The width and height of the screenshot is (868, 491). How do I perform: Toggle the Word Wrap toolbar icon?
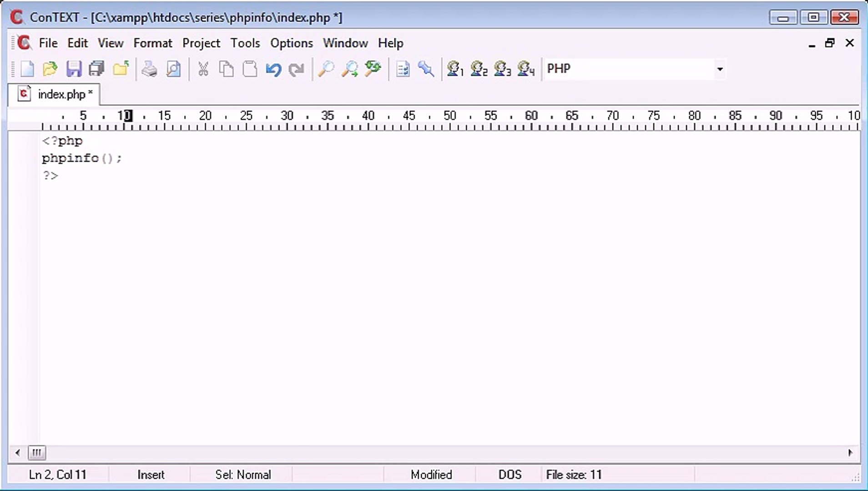click(x=403, y=69)
